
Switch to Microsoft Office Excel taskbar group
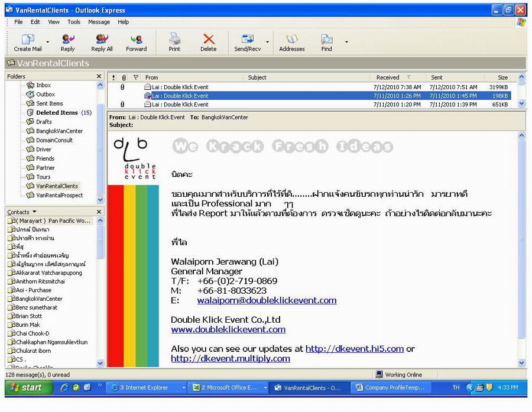(x=229, y=388)
